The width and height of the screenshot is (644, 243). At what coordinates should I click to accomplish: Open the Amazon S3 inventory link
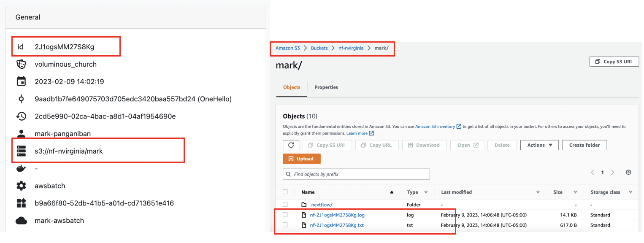[x=435, y=127]
